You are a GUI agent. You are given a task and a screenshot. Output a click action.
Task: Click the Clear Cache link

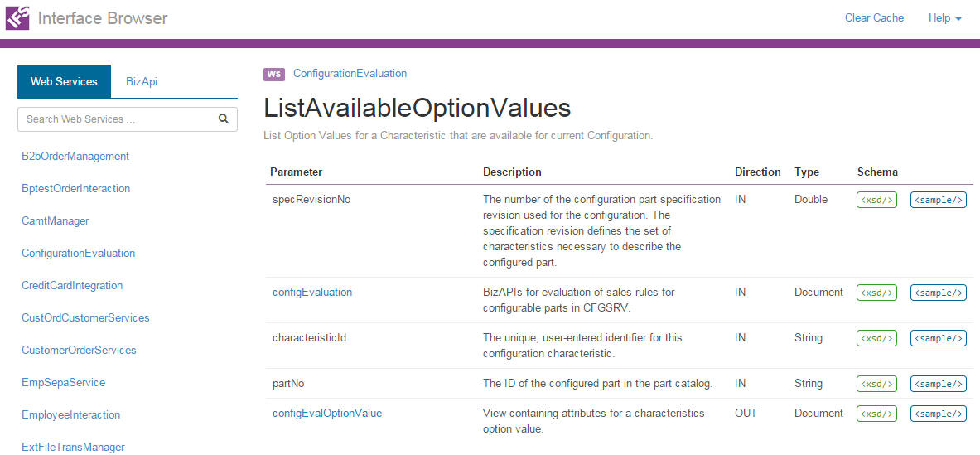874,17
